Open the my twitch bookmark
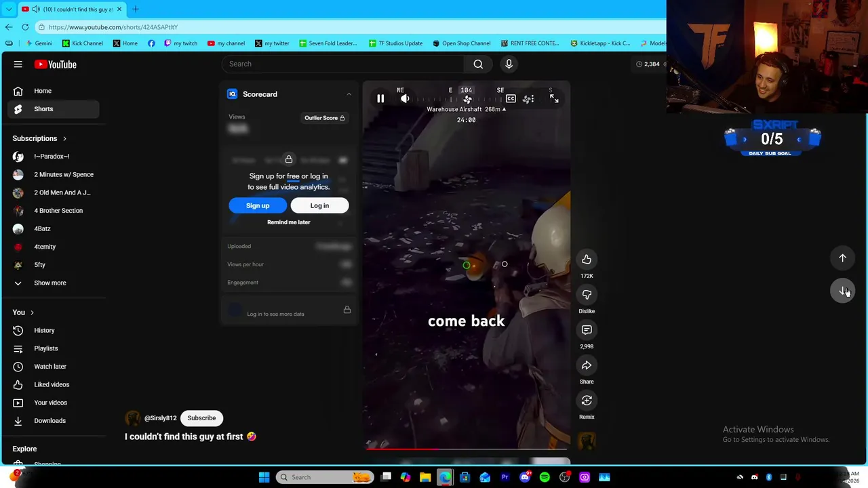868x488 pixels. coord(180,43)
